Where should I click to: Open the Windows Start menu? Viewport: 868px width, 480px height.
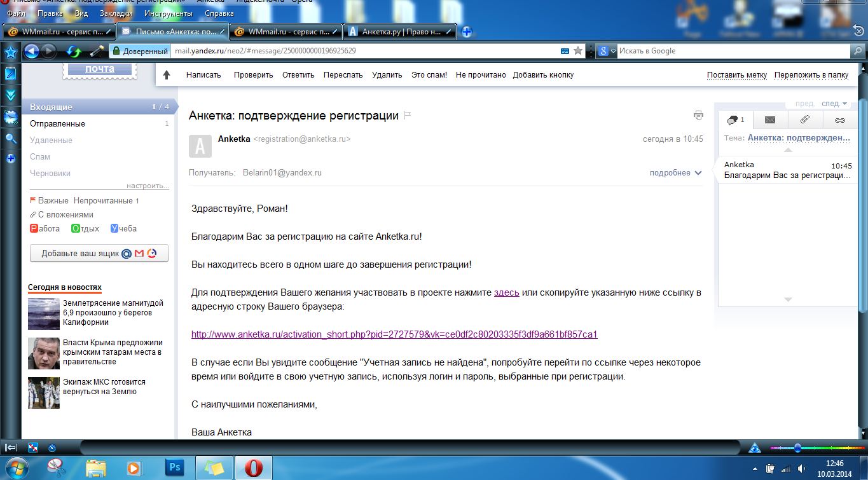16,467
